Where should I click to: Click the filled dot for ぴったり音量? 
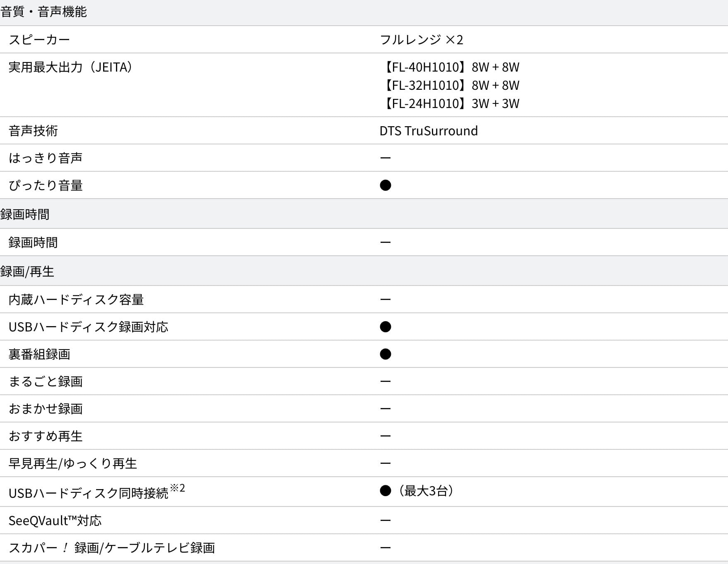coord(385,185)
